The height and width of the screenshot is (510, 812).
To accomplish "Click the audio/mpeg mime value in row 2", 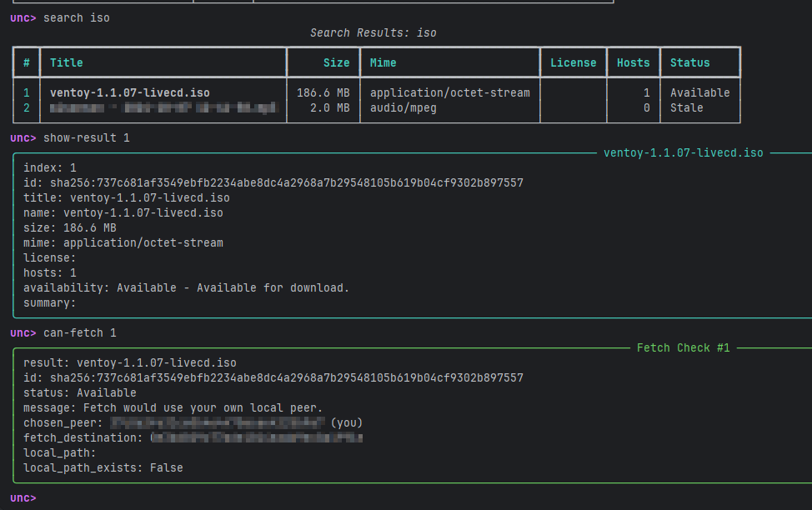I will pos(403,107).
